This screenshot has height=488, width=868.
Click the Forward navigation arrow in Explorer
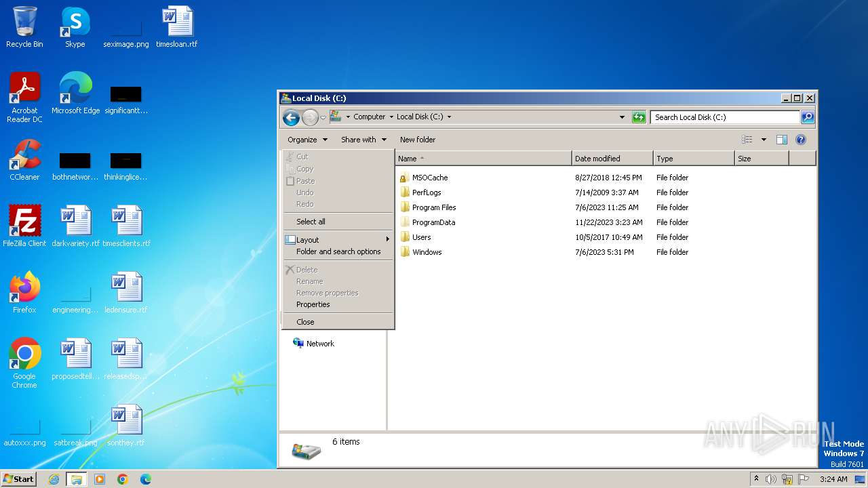click(310, 118)
